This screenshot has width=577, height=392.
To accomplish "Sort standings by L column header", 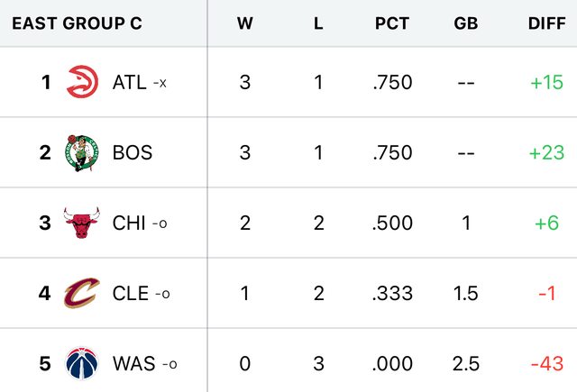I will tap(318, 23).
